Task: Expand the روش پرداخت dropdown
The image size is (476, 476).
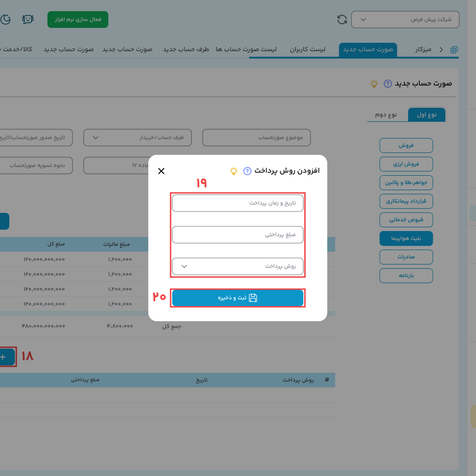Action: pos(238,266)
